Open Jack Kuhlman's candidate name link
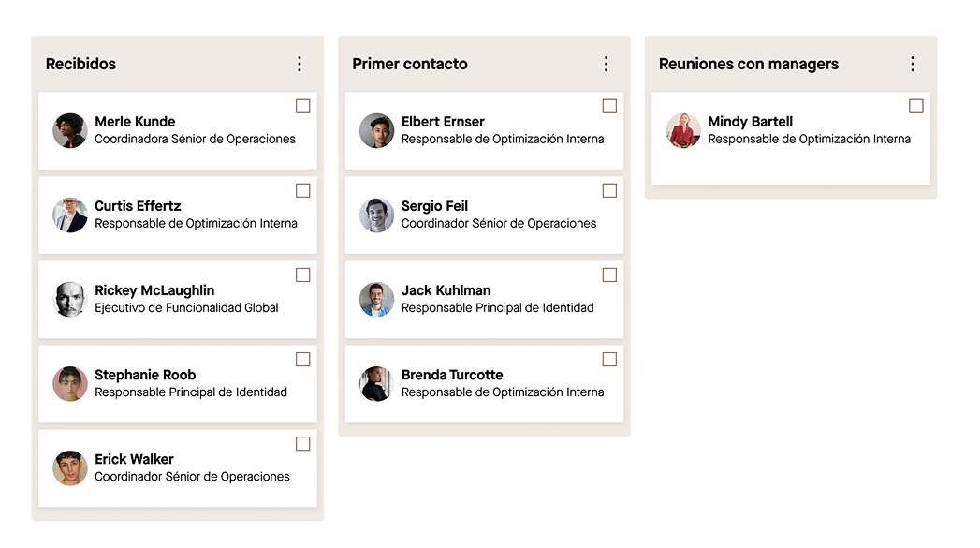The image size is (980, 548). tap(446, 290)
